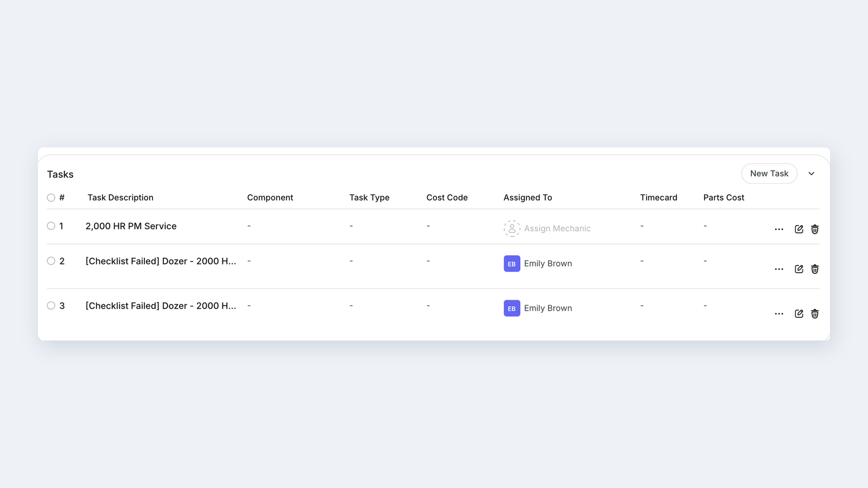Edit task 3 Checklist Failed Dozer
This screenshot has height=488, width=868.
(x=799, y=313)
